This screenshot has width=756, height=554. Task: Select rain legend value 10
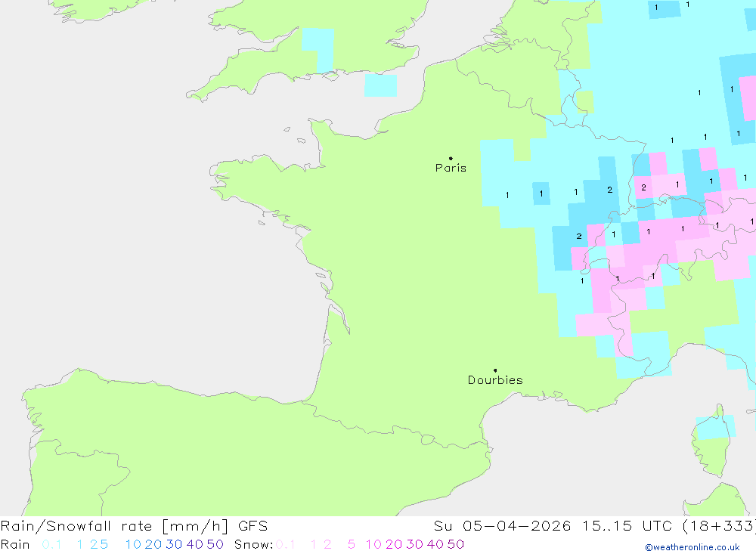(133, 544)
